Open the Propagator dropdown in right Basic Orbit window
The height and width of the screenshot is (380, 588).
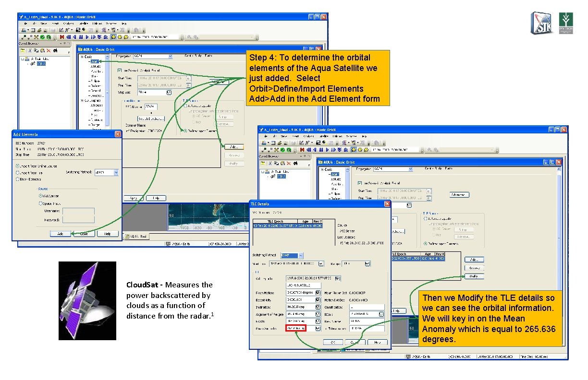(x=411, y=169)
